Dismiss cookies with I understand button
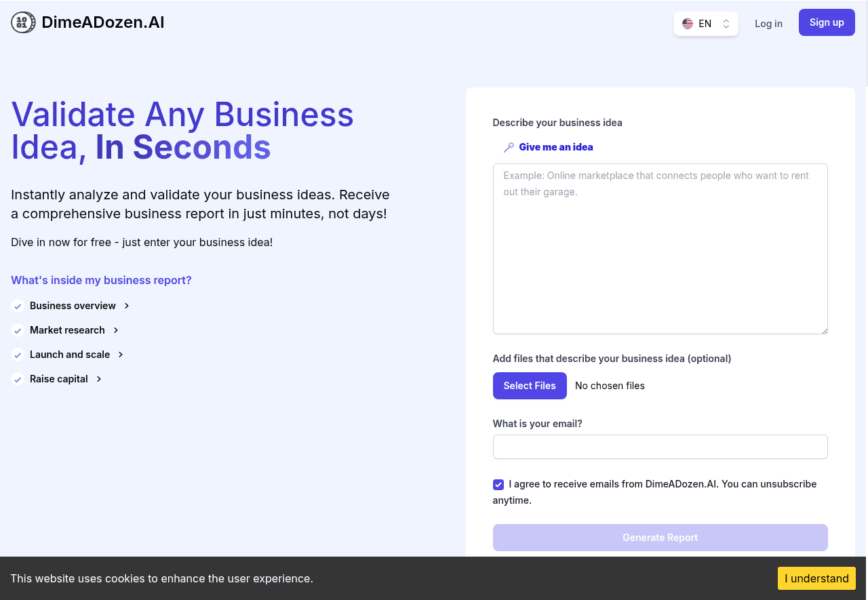868x600 pixels. pos(816,578)
